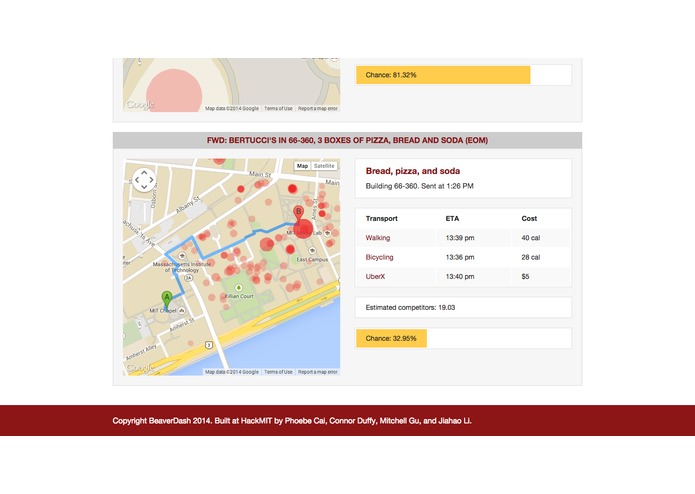Open the Walking transport link
This screenshot has height=494, width=695.
pos(378,238)
